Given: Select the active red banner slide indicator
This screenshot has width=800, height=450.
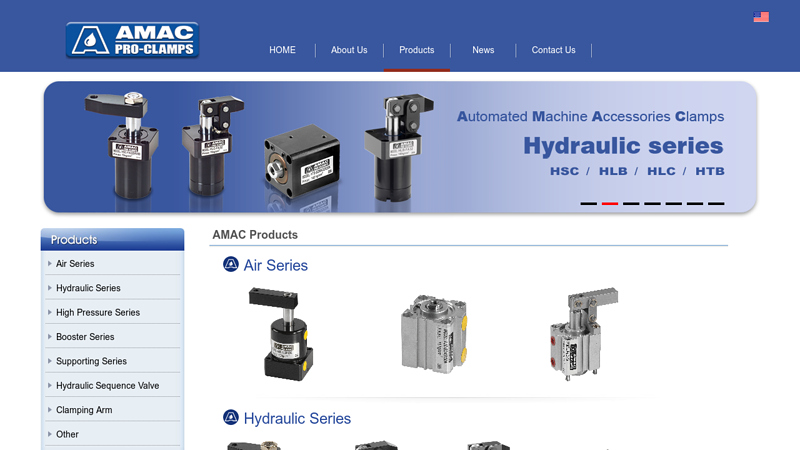Looking at the screenshot, I should click(610, 204).
